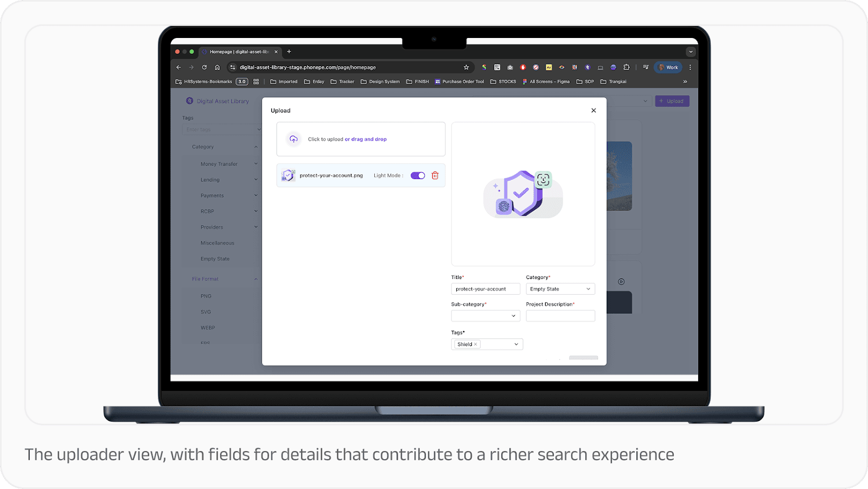Open the Extensions puzzle icon
Screen dimensions: 868x489
[x=627, y=67]
